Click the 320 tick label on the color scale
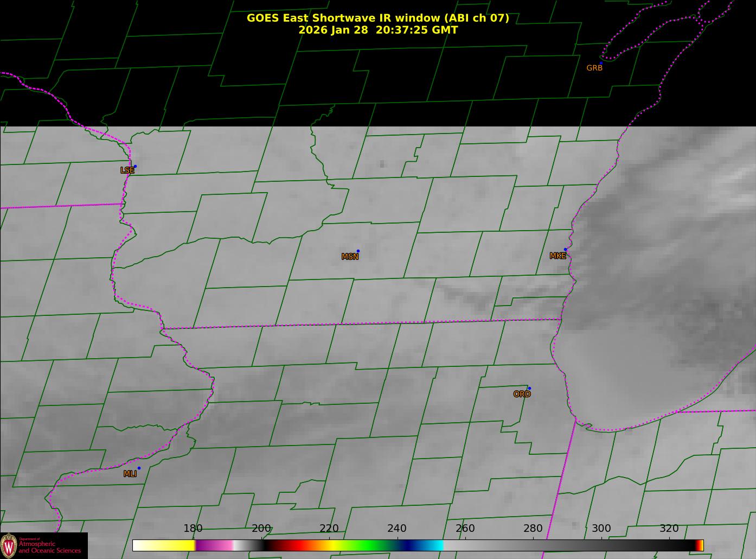756x559 pixels. click(669, 529)
